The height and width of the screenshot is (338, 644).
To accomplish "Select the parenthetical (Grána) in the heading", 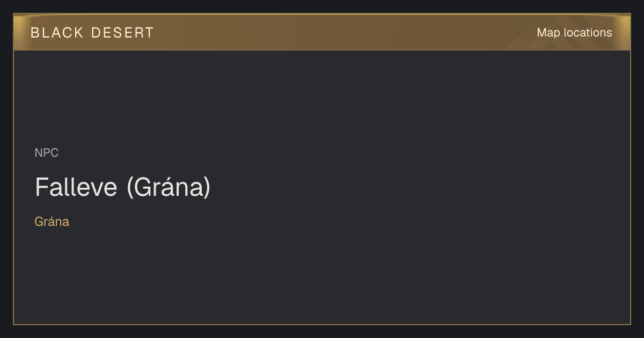I will click(x=169, y=187).
